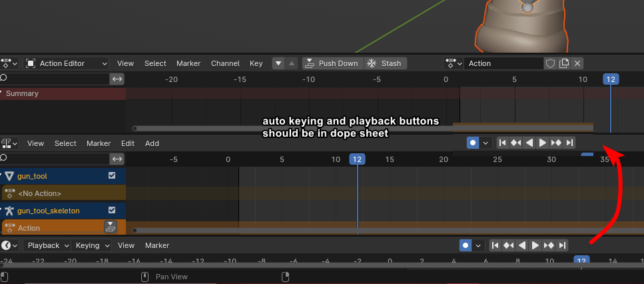Open auto keyframing options in Timeline
Screen dimensions: 644x284
coord(478,245)
